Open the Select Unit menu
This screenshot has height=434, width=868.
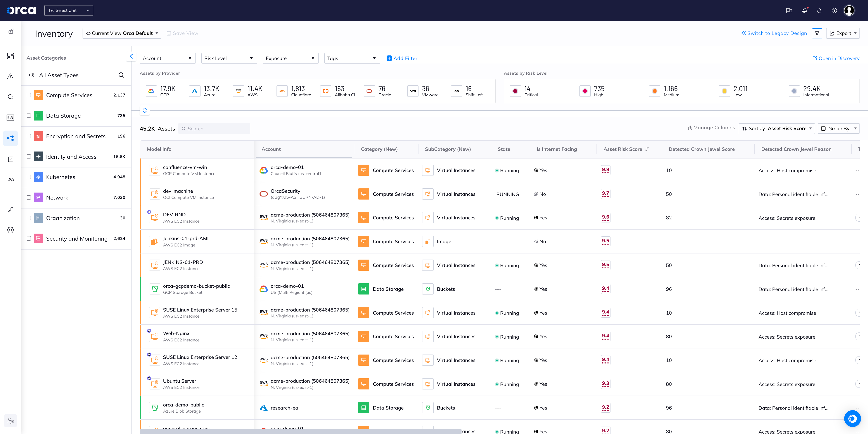[68, 10]
